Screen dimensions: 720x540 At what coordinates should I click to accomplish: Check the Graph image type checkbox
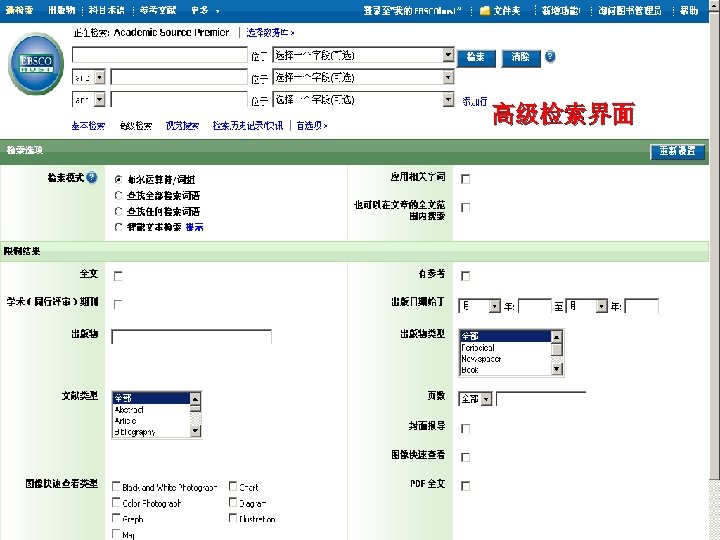pos(117,518)
